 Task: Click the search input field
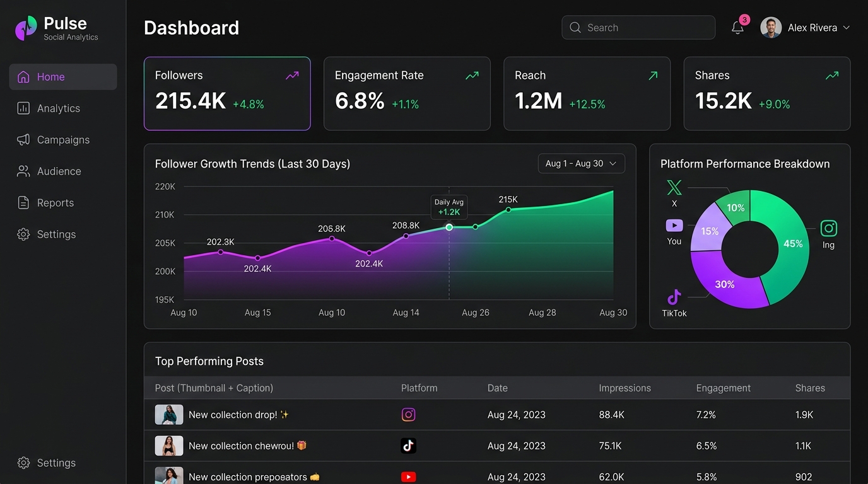[638, 28]
